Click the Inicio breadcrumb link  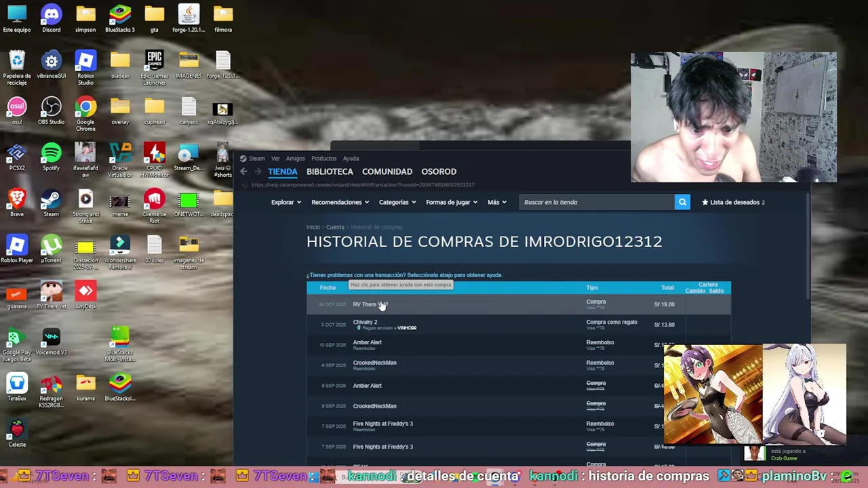313,227
